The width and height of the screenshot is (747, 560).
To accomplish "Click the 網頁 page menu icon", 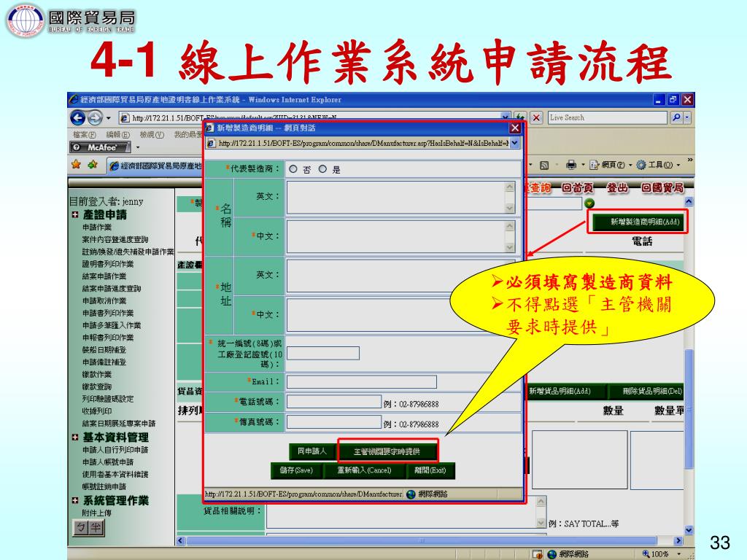I will [x=594, y=166].
